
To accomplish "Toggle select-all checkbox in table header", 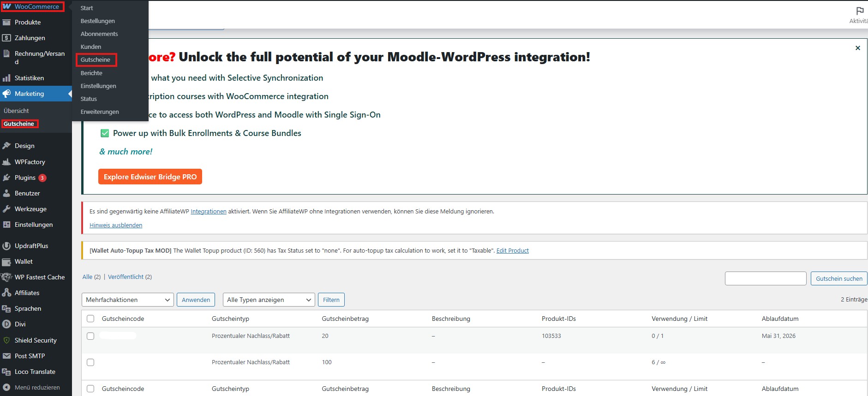I will [90, 319].
